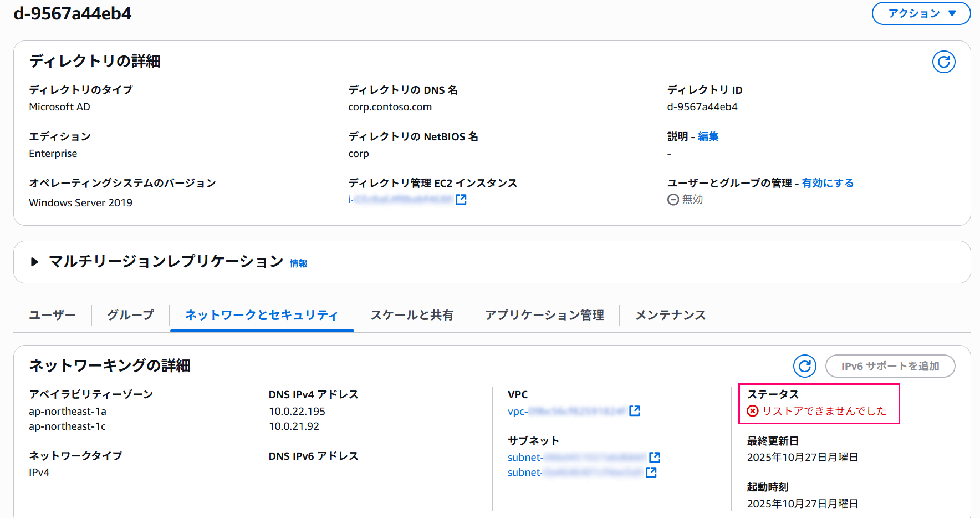Viewport: 980px width, 518px height.
Task: Refresh the ディレクトリの詳細 panel
Action: click(x=944, y=62)
